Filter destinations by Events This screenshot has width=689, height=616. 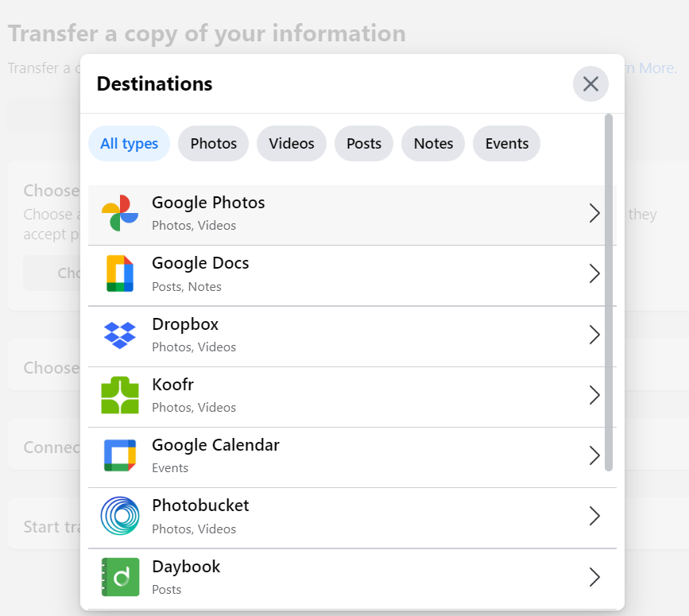[507, 144]
